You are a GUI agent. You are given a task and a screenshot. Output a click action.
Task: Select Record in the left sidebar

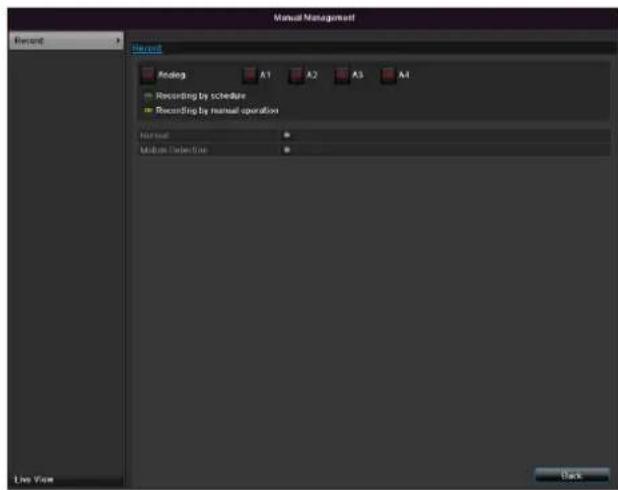tap(30, 43)
